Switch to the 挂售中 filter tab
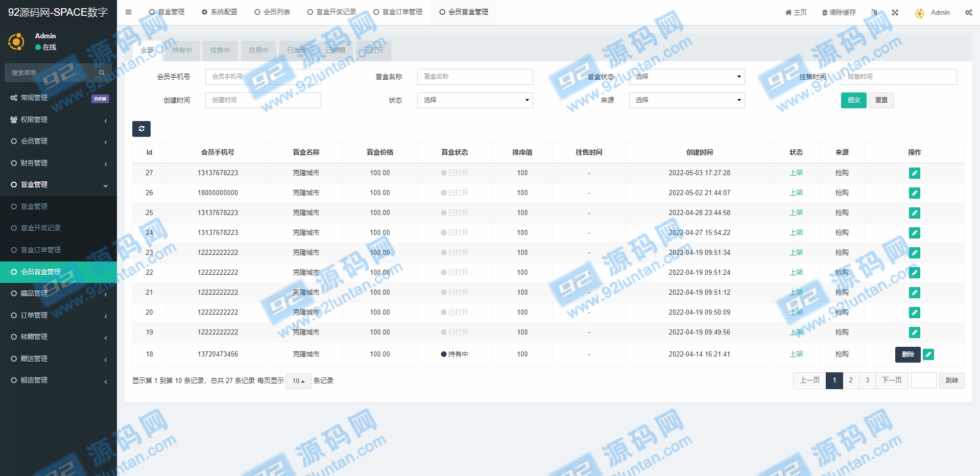 point(220,50)
